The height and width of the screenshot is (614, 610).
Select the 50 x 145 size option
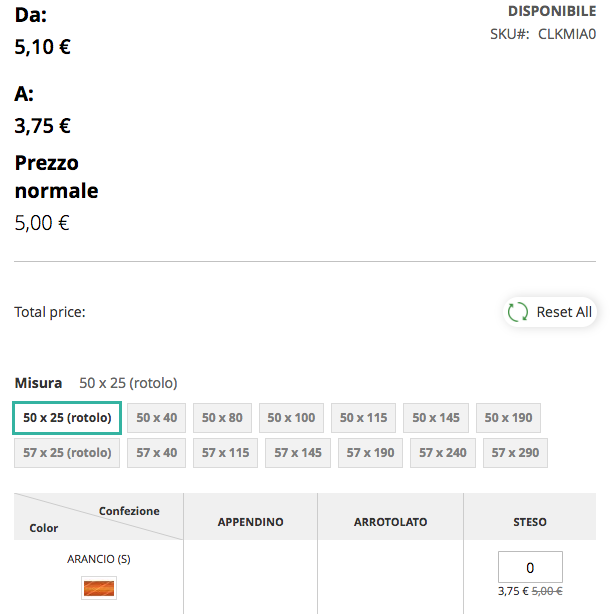pyautogui.click(x=436, y=418)
